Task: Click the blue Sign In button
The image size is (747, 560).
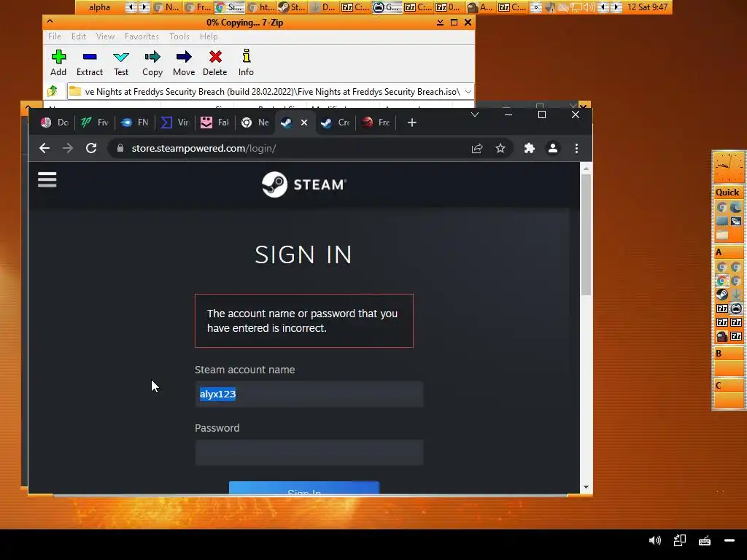Action: click(x=304, y=488)
